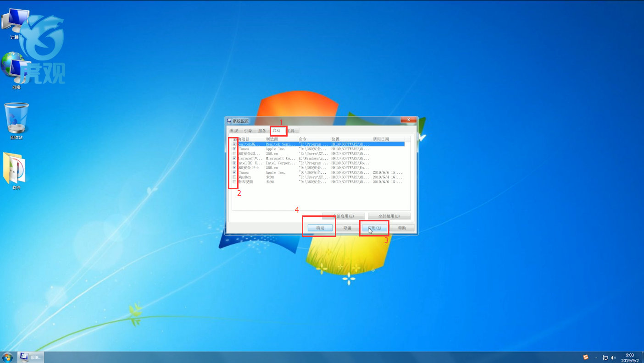Click the 全部禁用(D) button
The height and width of the screenshot is (363, 644).
(x=389, y=216)
